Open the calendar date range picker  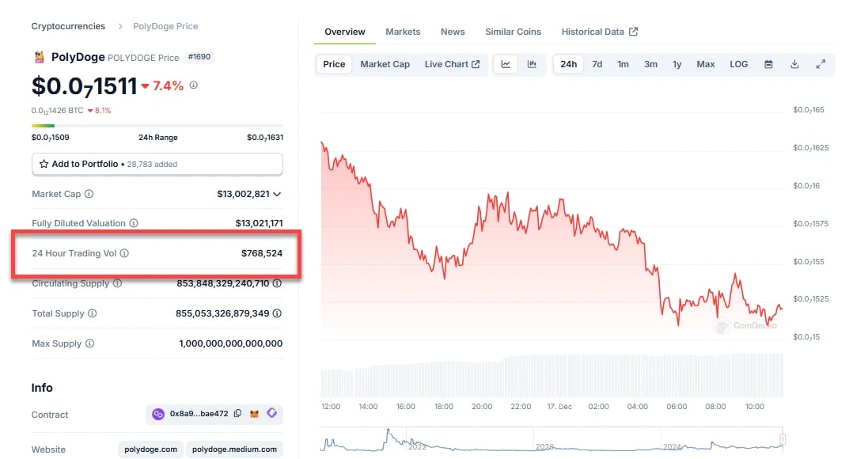coord(768,64)
